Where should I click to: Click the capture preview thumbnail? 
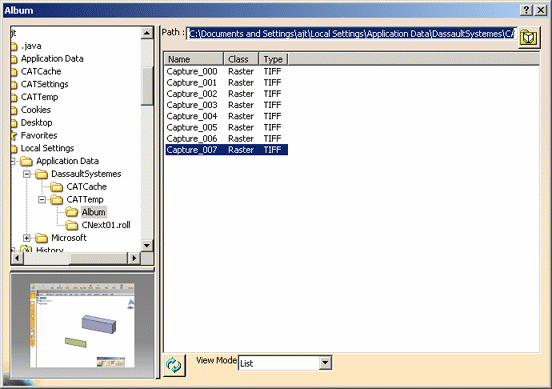[x=82, y=325]
